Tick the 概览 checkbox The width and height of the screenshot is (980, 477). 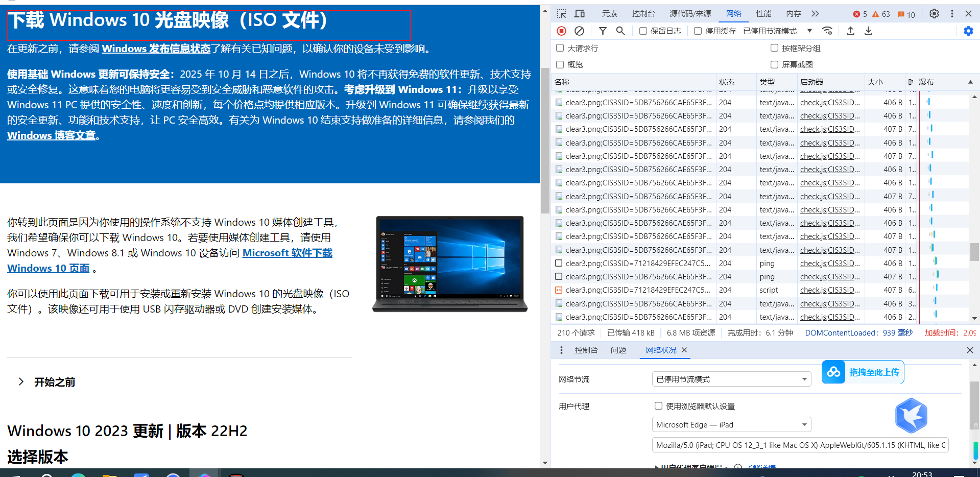click(x=560, y=64)
